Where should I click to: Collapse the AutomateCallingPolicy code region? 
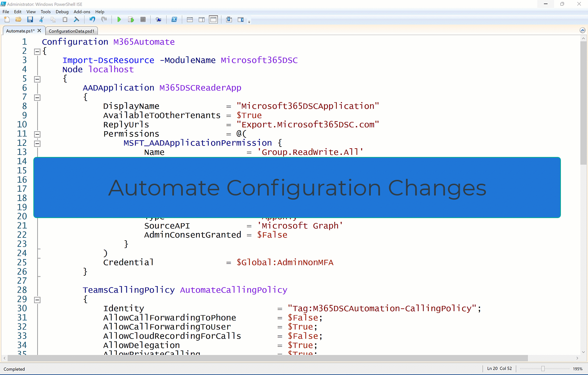tap(37, 300)
